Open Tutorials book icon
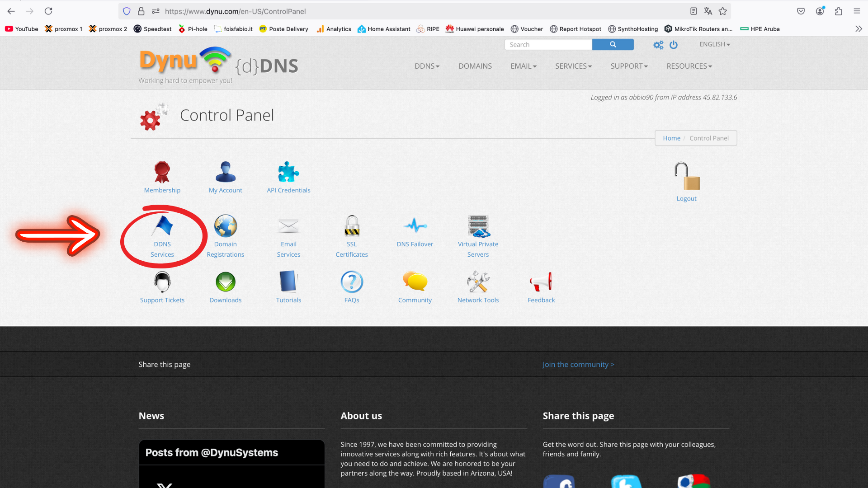The image size is (868, 488). click(288, 282)
